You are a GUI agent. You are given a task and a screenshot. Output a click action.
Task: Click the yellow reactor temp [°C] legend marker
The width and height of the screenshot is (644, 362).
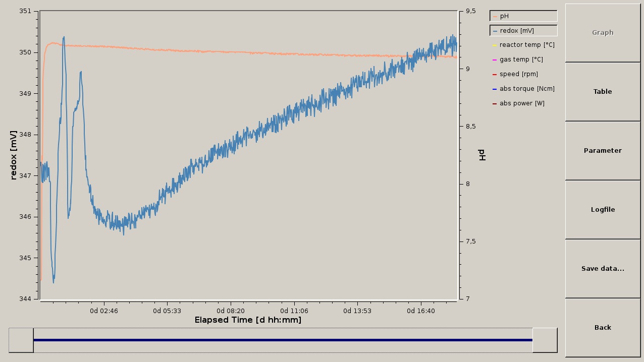[x=494, y=44]
